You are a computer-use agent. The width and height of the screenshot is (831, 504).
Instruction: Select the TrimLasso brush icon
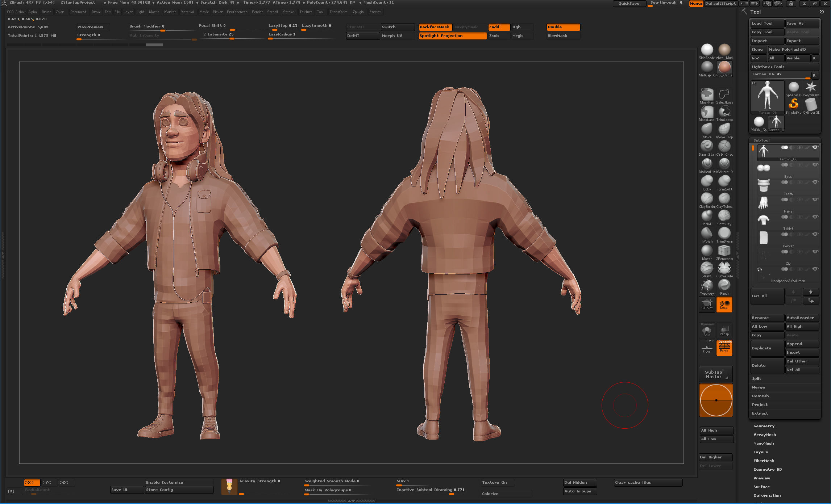tap(724, 112)
